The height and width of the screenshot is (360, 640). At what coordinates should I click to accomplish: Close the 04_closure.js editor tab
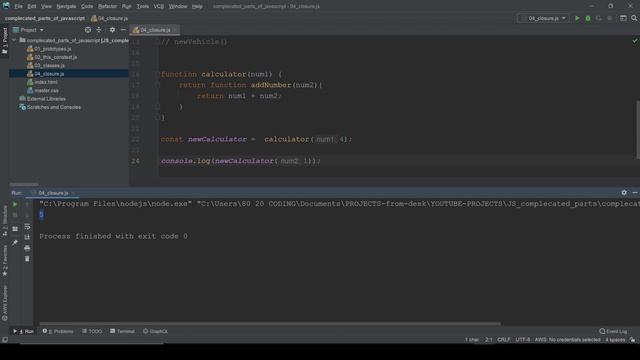coord(175,30)
